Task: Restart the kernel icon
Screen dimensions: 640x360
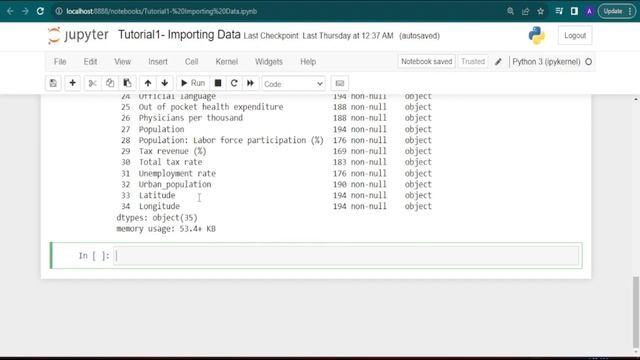Action: tap(234, 83)
